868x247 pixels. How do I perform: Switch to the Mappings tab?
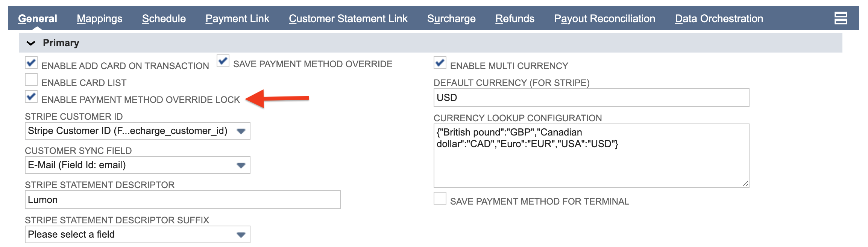coord(99,18)
